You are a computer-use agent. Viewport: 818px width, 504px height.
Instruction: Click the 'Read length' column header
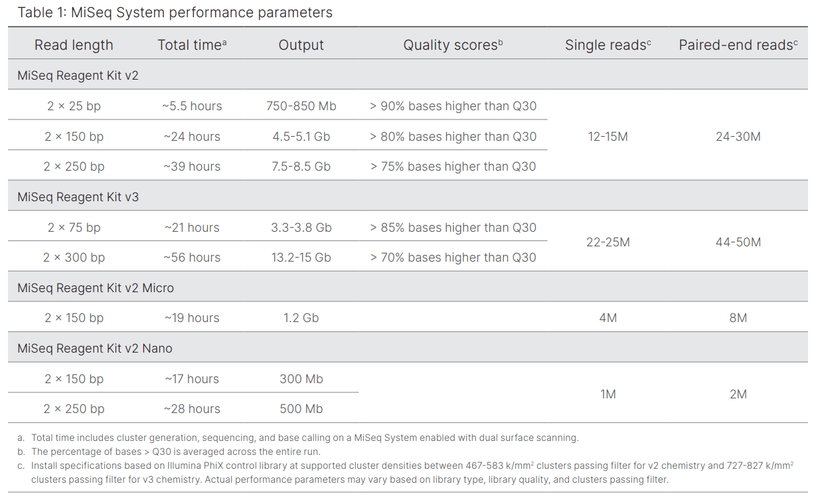pyautogui.click(x=74, y=45)
